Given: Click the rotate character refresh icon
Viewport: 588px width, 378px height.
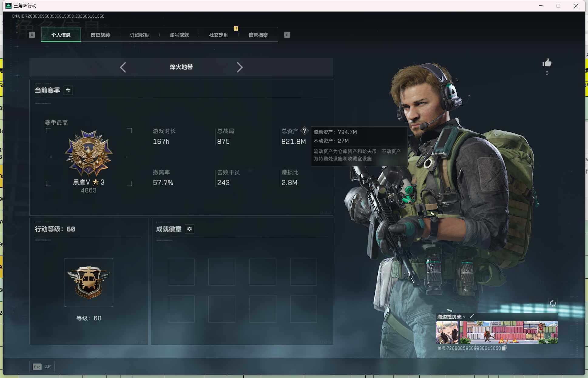Looking at the screenshot, I should 553,303.
